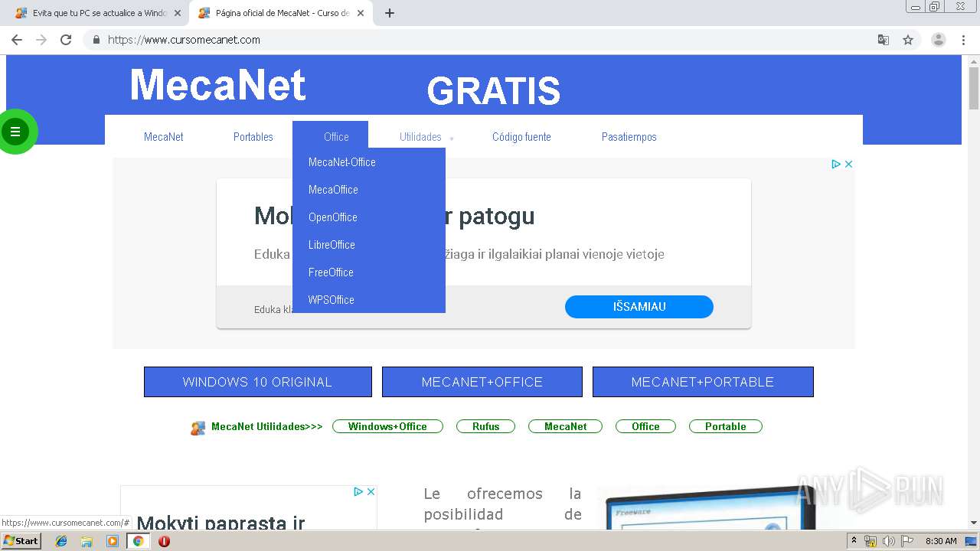Screen dimensions: 980x551
Task: Click the page scrollbar down arrow
Action: [974, 523]
